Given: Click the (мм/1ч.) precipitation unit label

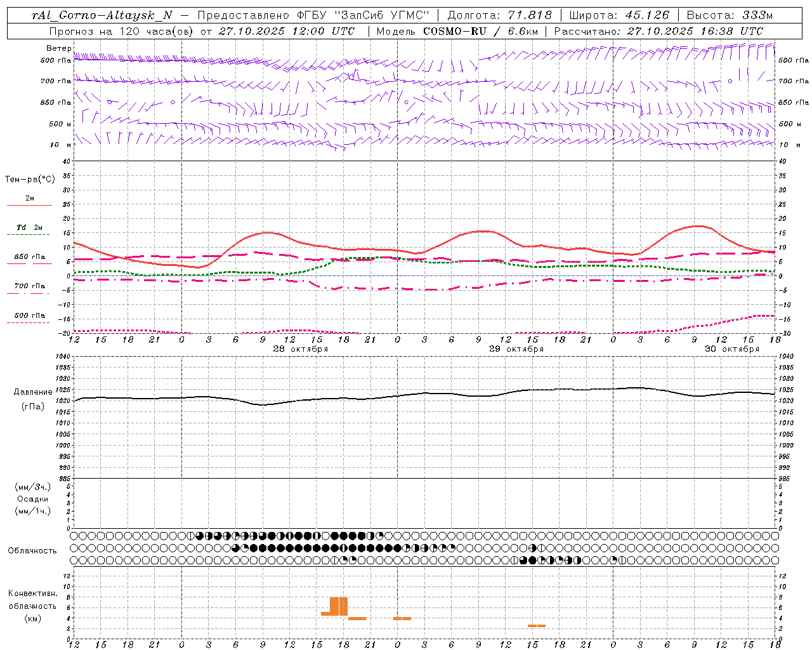Looking at the screenshot, I should click(x=33, y=511).
